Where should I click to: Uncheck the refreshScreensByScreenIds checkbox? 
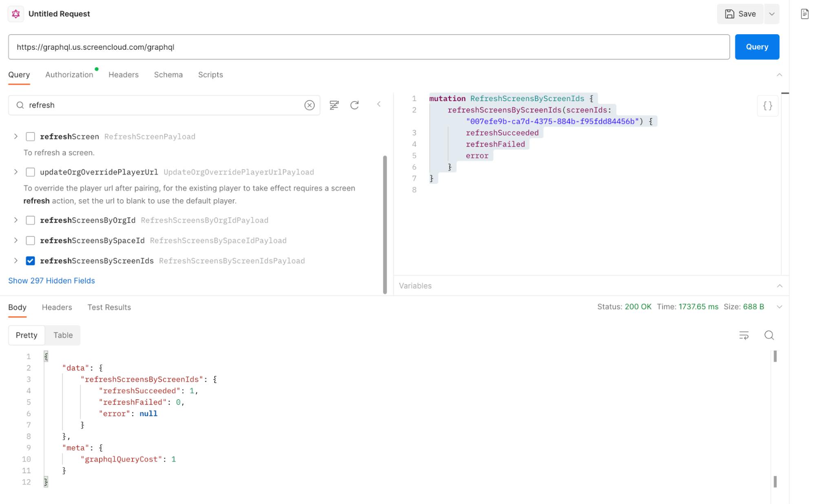30,261
